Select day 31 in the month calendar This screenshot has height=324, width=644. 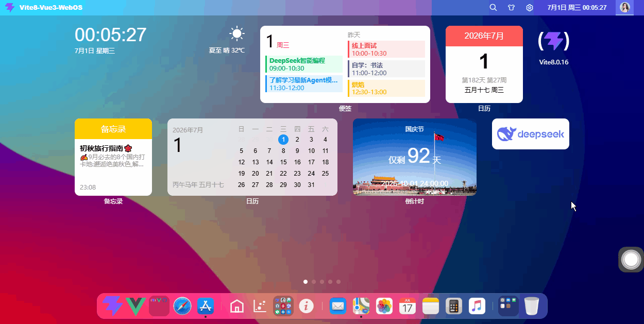coord(311,185)
